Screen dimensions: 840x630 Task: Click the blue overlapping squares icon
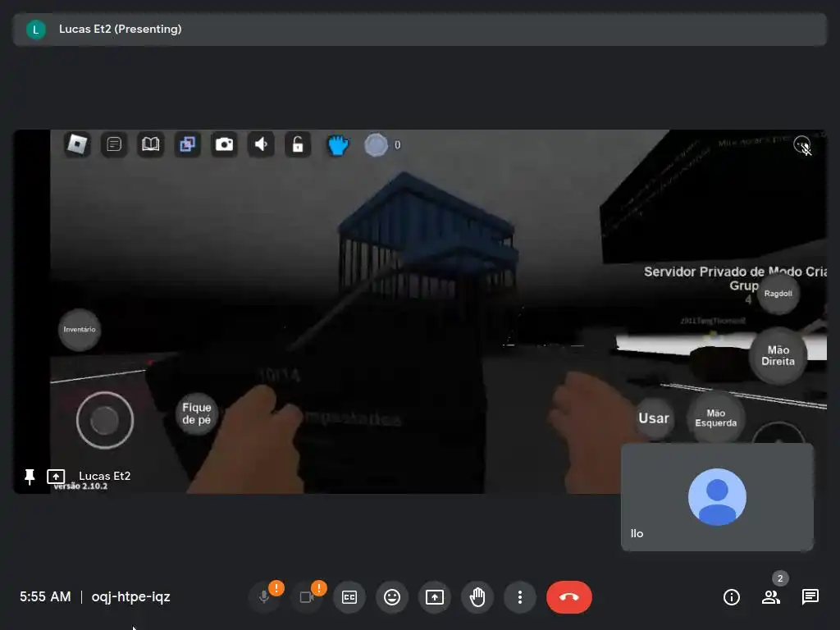[x=188, y=144]
